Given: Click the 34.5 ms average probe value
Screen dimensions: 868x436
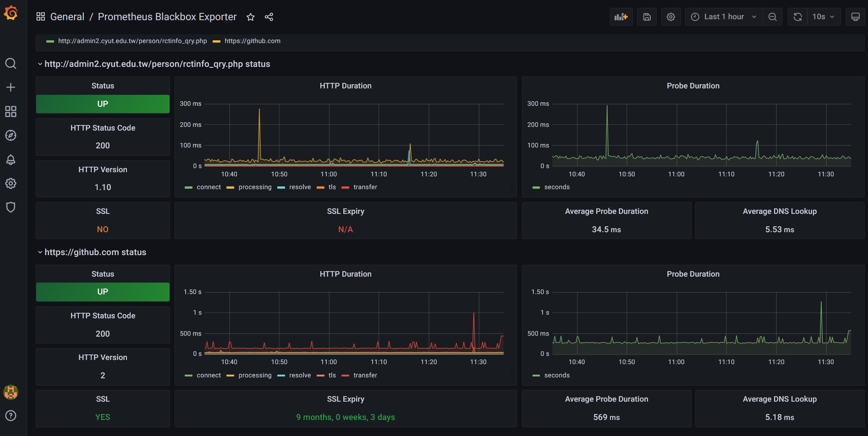Looking at the screenshot, I should click(x=606, y=229).
